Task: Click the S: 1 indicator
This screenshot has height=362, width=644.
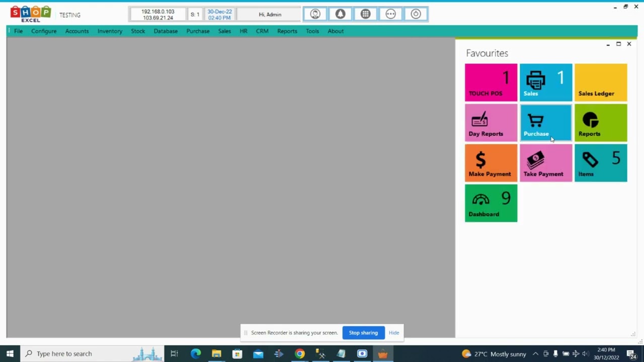Action: [x=195, y=15]
